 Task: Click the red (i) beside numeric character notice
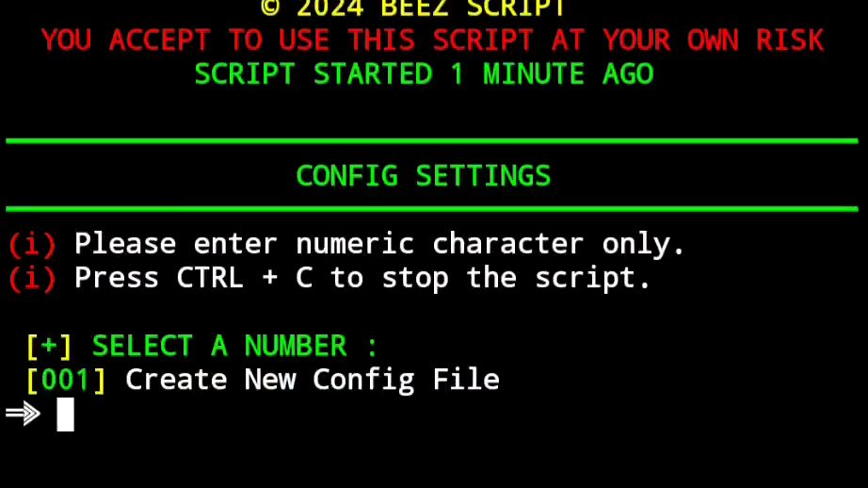click(32, 244)
